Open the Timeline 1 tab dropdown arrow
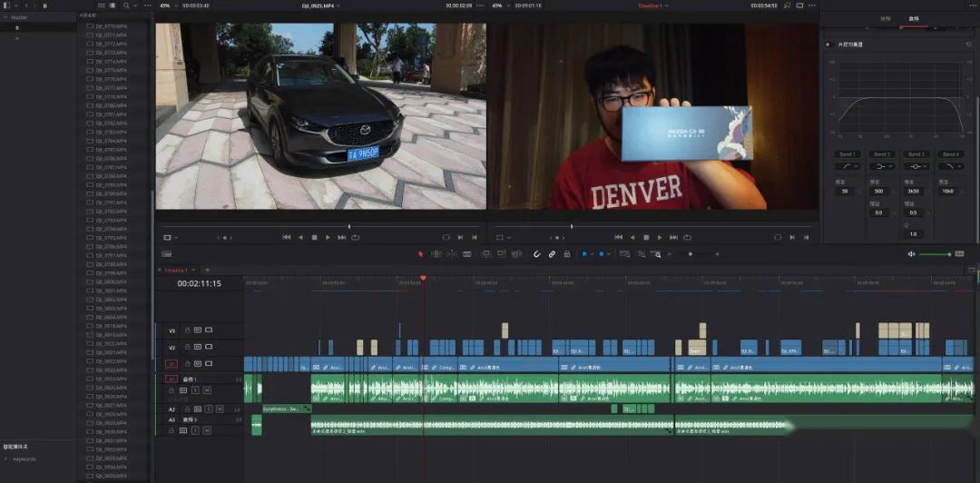The height and width of the screenshot is (483, 980). (x=194, y=271)
